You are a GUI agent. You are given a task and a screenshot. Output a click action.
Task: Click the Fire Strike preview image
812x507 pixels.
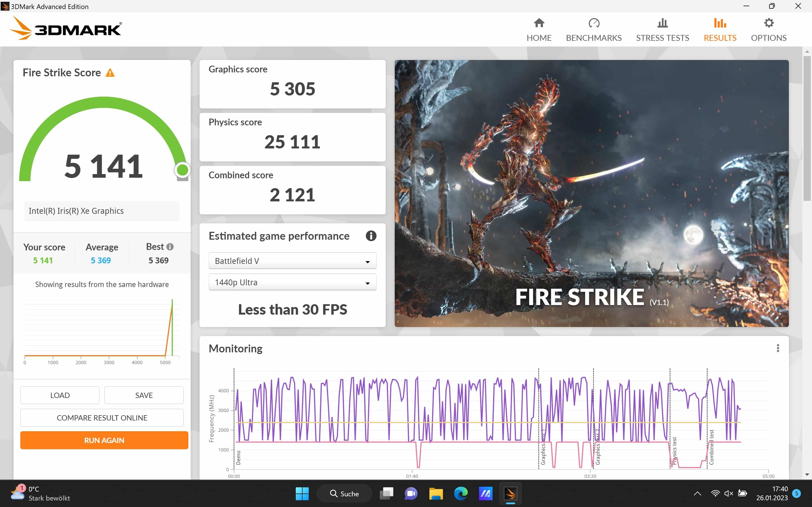[591, 193]
